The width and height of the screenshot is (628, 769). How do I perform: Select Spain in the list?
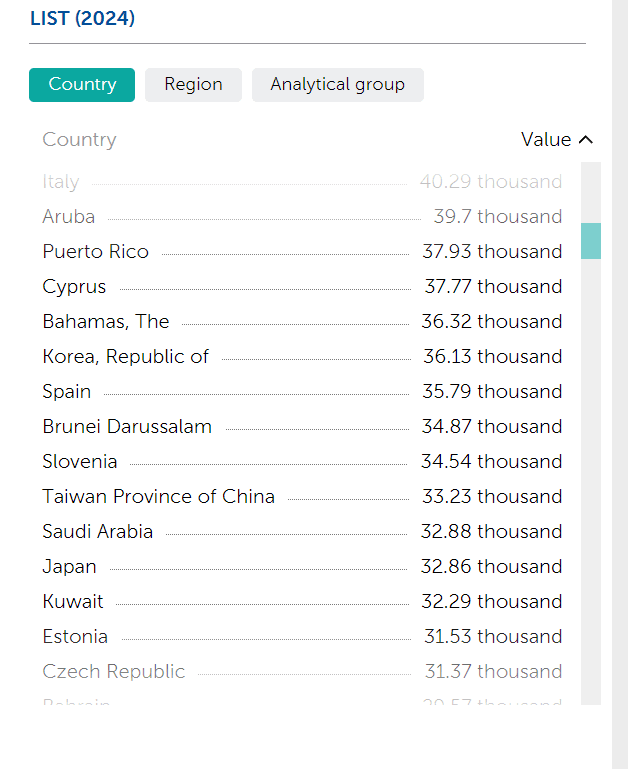click(67, 392)
